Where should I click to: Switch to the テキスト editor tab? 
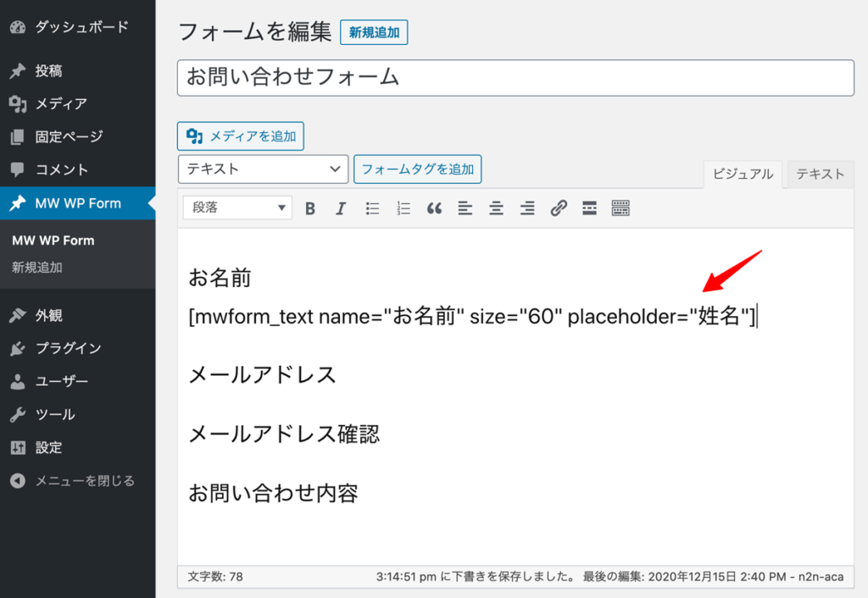point(821,174)
